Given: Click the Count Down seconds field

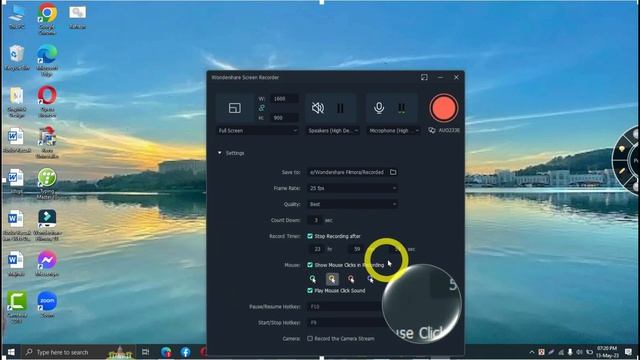Looking at the screenshot, I should point(315,220).
